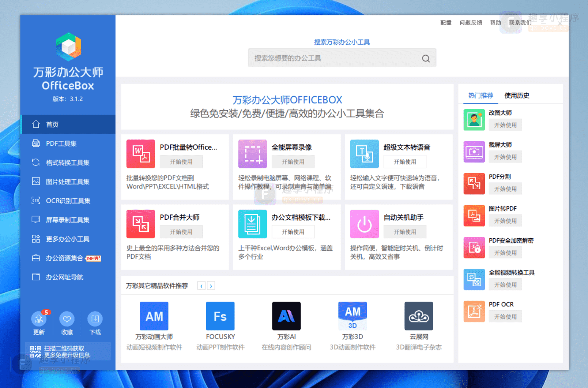Open 问题反馈 in top menu

[471, 23]
